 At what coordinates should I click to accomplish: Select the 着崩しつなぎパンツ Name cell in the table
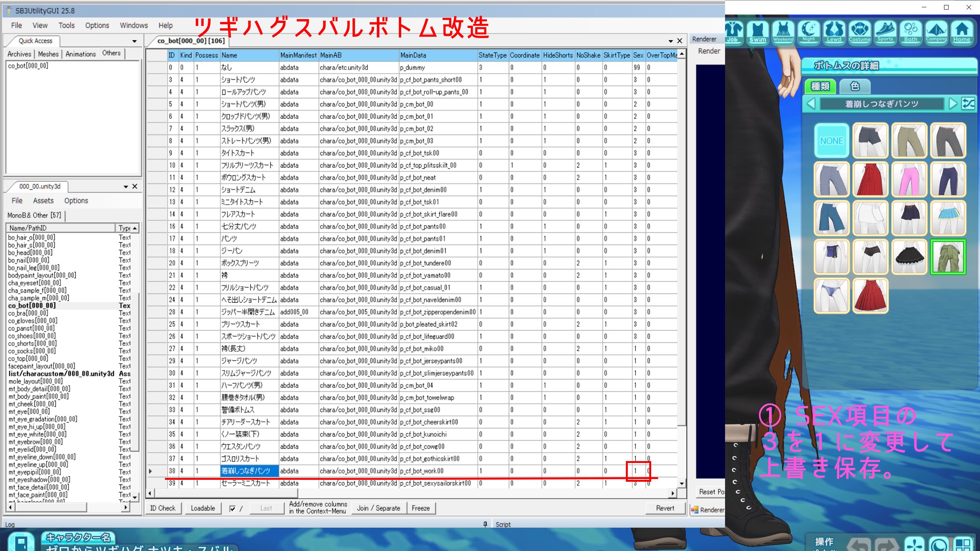click(249, 471)
